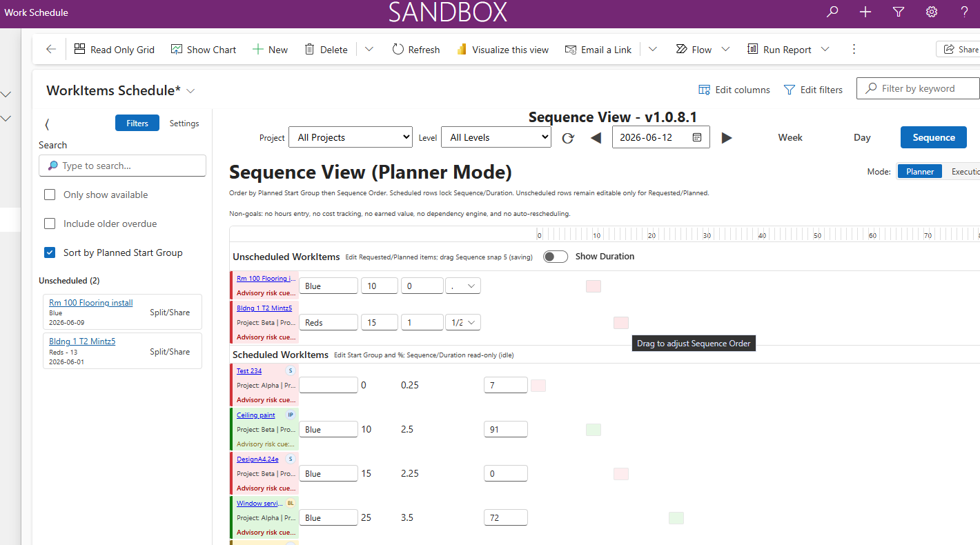The image size is (980, 545).
Task: Click the circular reload icon beside Level
Action: click(568, 138)
